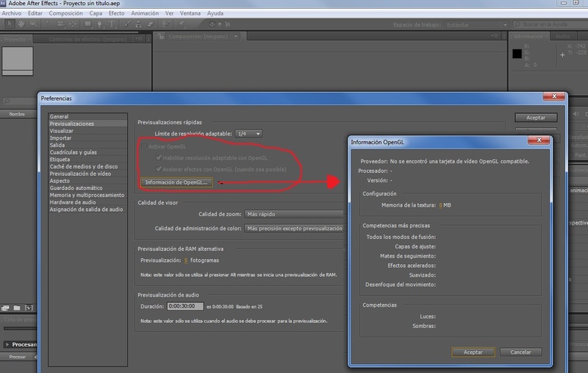This screenshot has width=588, height=373.
Task: Open the Capa menu
Action: pos(96,13)
